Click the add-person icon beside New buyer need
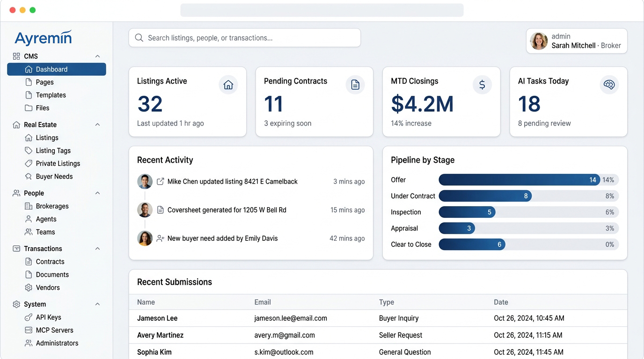Screen dimensions: 644x359 click(x=160, y=238)
